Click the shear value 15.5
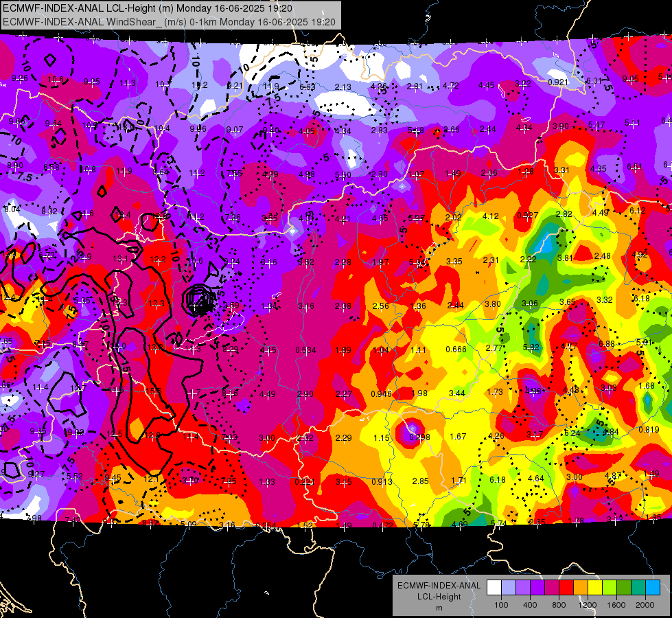Screen dimensions: 672x618 154,391
